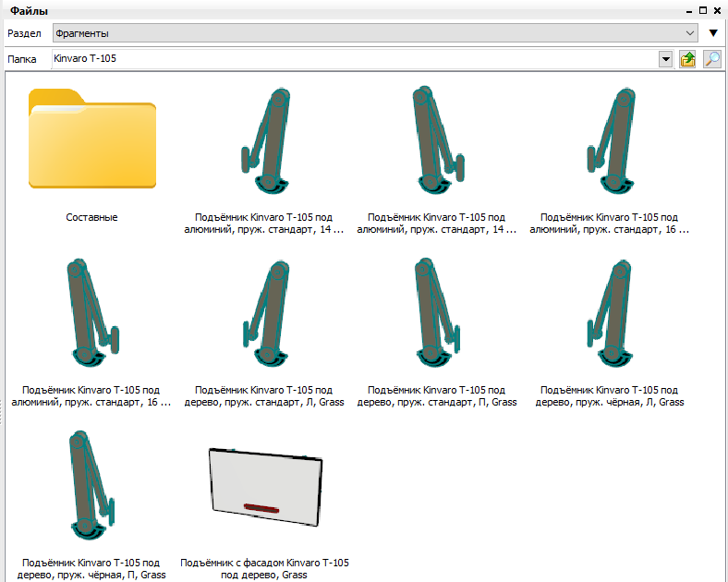This screenshot has width=728, height=582.
Task: Close the Файлы panel
Action: [717, 10]
